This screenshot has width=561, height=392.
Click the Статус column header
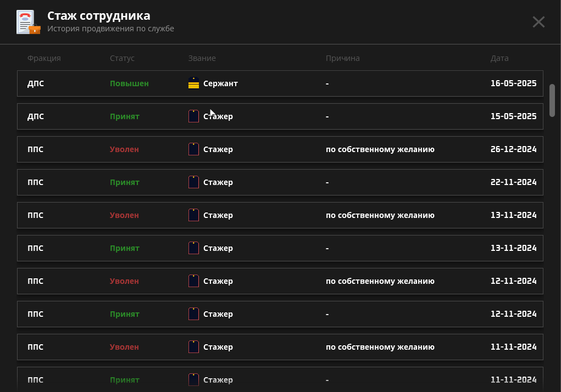pyautogui.click(x=122, y=58)
